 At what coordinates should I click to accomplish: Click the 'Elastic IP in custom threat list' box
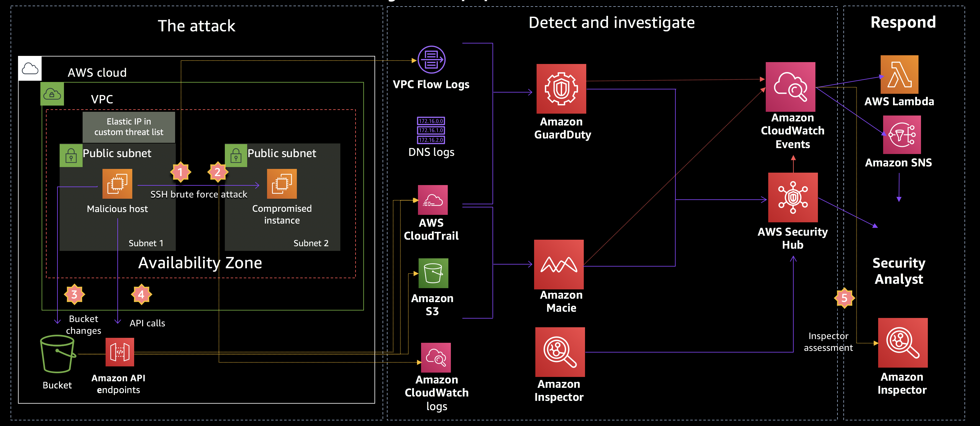coord(129,127)
